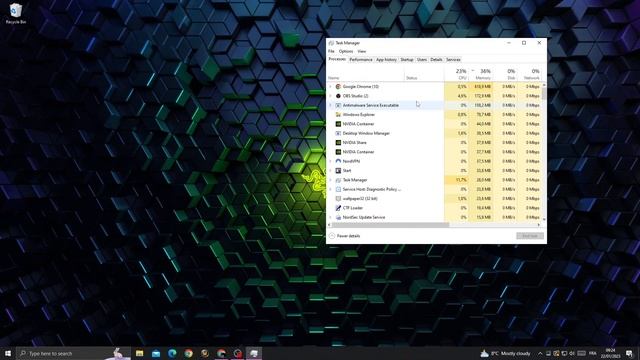The width and height of the screenshot is (640, 360).
Task: Click the taskbar search box
Action: click(73, 353)
